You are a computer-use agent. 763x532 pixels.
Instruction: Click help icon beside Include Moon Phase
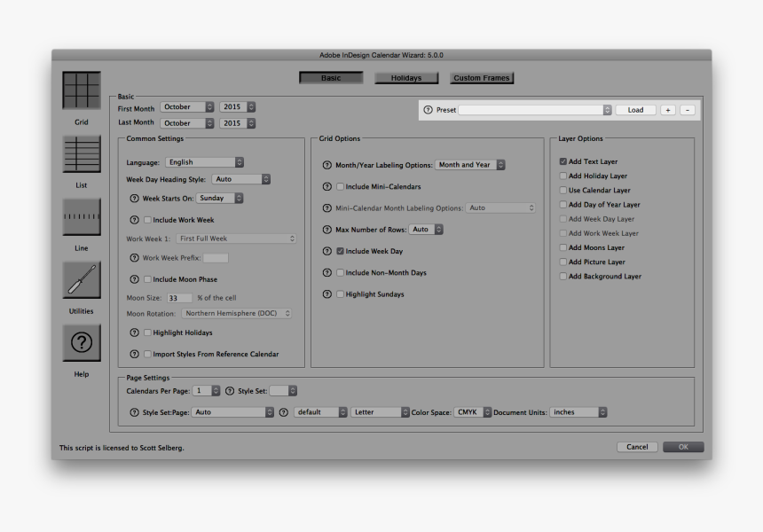pos(134,279)
